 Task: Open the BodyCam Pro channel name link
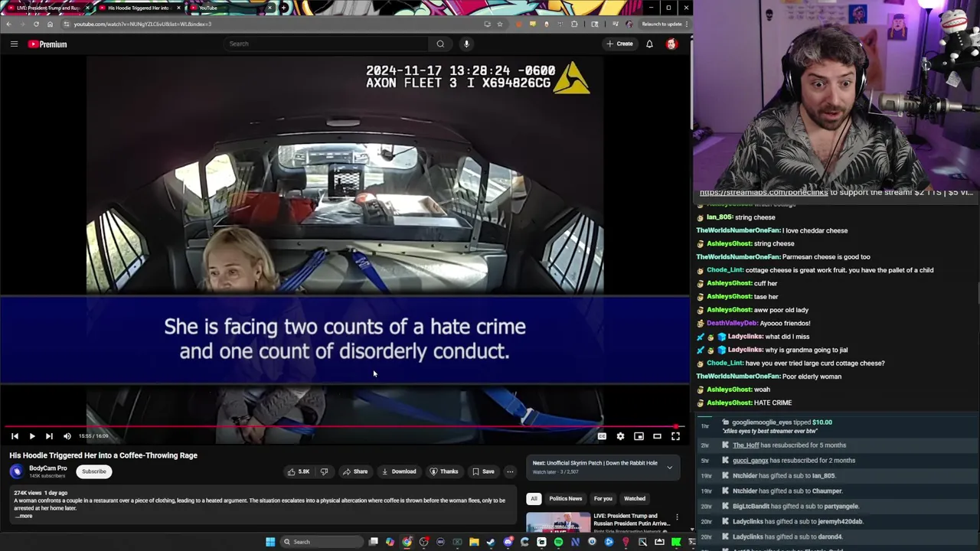(x=48, y=468)
